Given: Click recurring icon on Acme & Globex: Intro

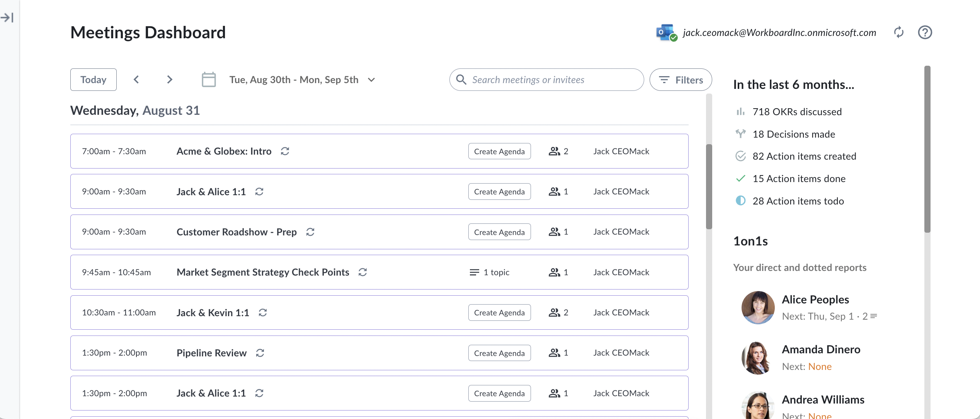Looking at the screenshot, I should 285,151.
